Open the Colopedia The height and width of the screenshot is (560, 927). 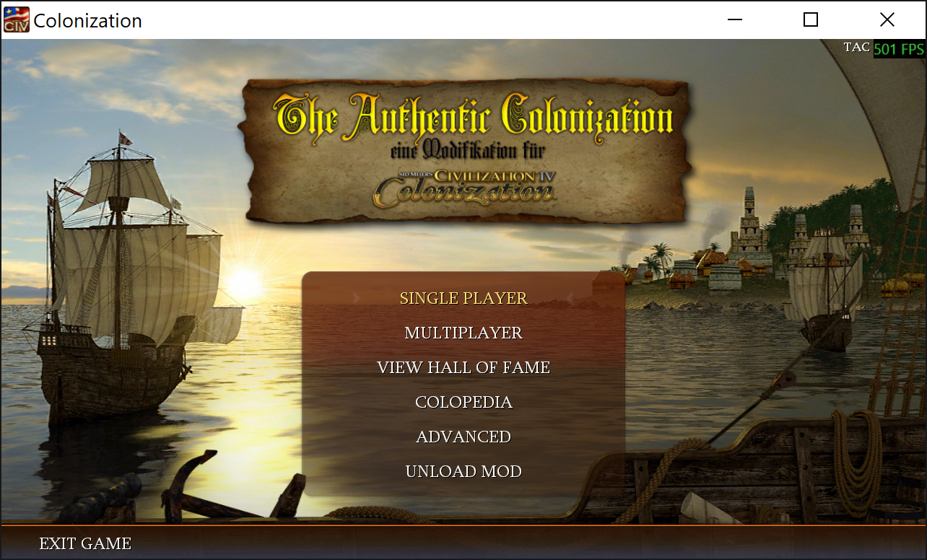[463, 402]
